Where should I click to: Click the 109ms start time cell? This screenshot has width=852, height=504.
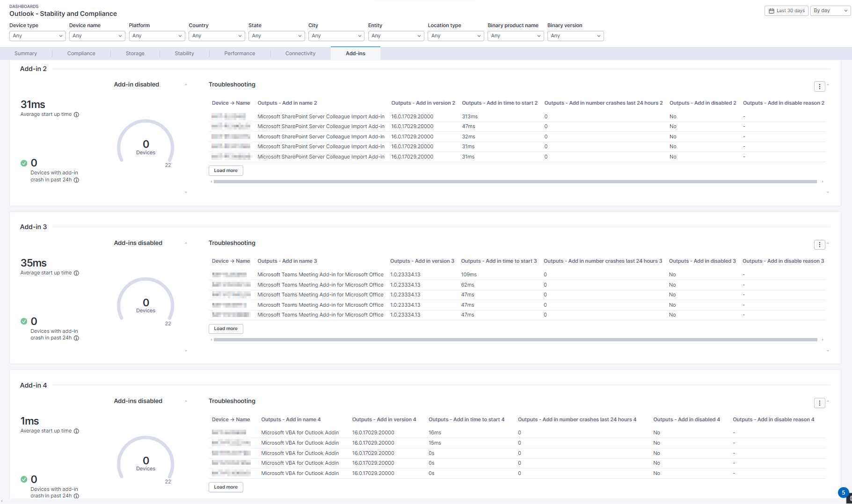469,275
